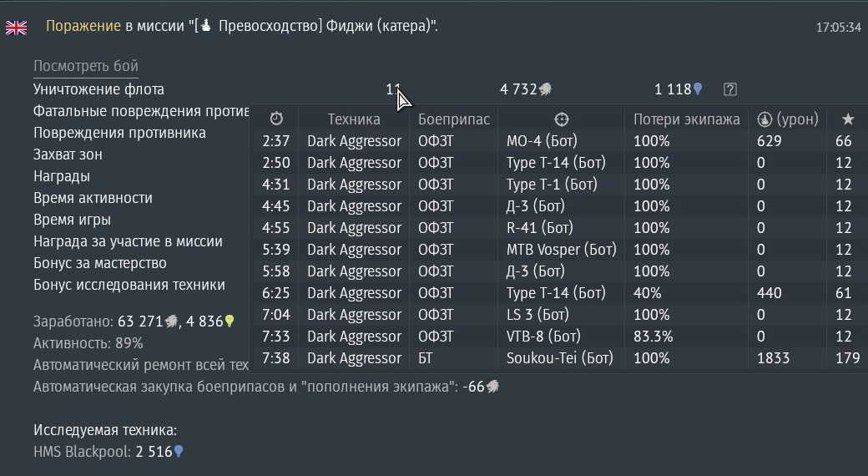This screenshot has width=868, height=476.
Task: Click the "Уничтожение флота" row label
Action: [98, 89]
